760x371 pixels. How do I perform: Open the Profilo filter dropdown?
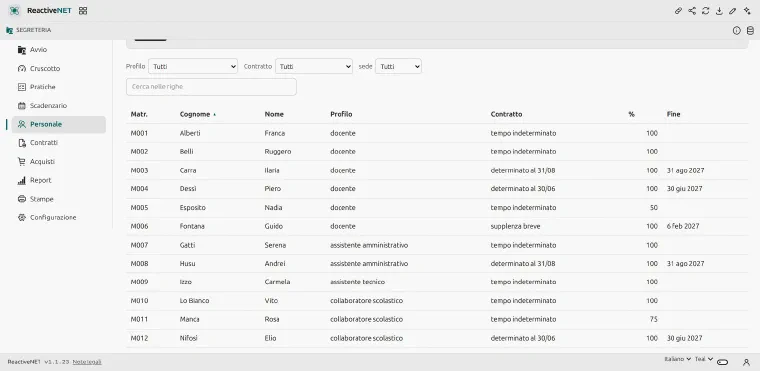[193, 66]
